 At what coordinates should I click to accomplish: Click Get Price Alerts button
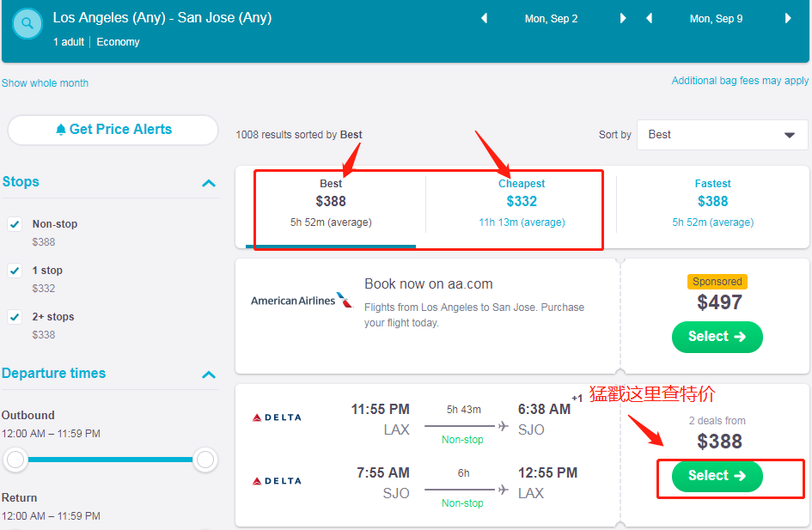coord(113,130)
